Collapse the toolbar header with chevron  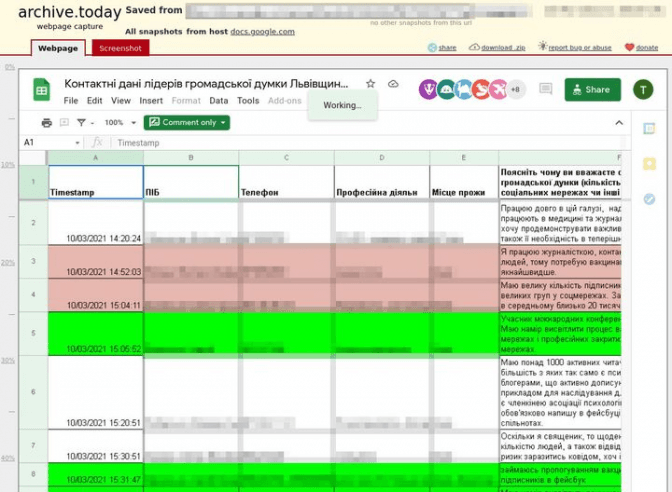pos(618,123)
